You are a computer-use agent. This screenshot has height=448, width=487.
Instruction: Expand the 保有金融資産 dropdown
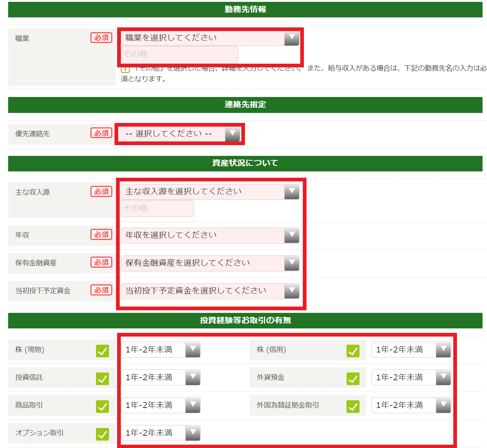[210, 263]
